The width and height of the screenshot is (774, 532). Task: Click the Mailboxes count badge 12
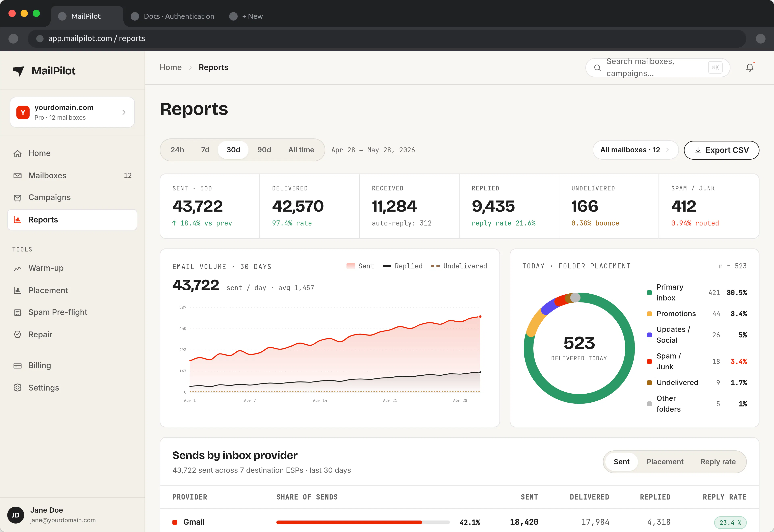click(128, 175)
